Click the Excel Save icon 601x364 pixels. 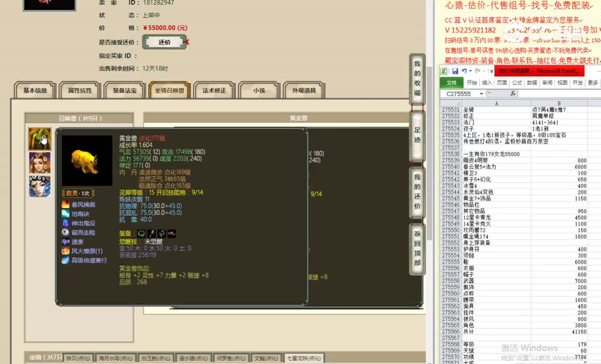point(455,71)
